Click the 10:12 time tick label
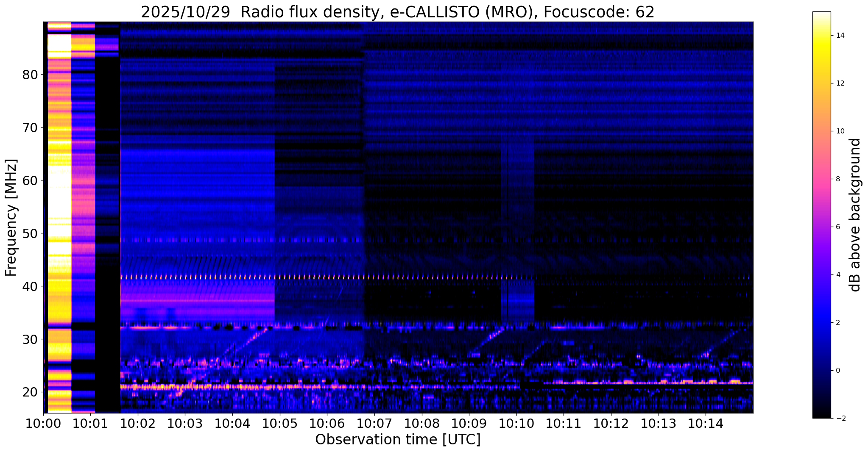Viewport: 868px width, 452px height. (611, 424)
